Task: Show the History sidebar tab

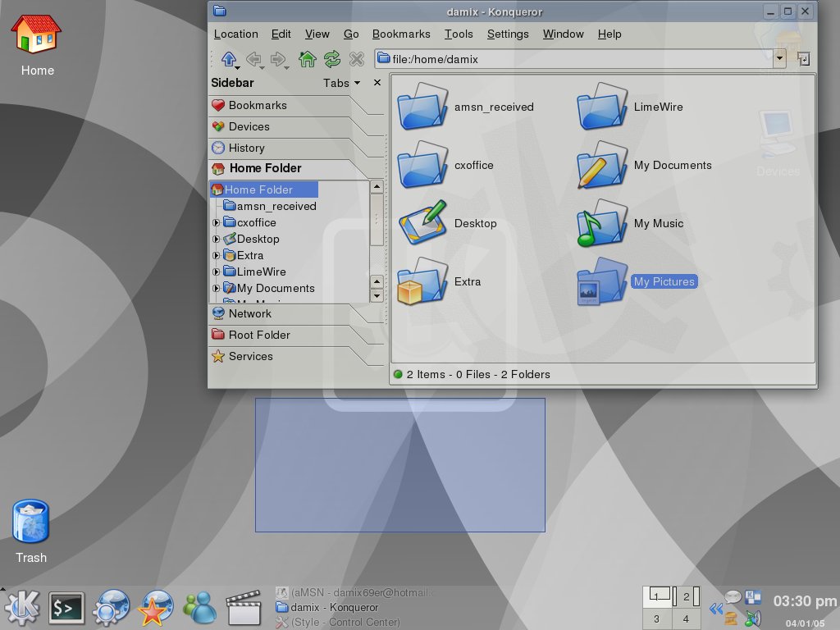Action: click(290, 148)
